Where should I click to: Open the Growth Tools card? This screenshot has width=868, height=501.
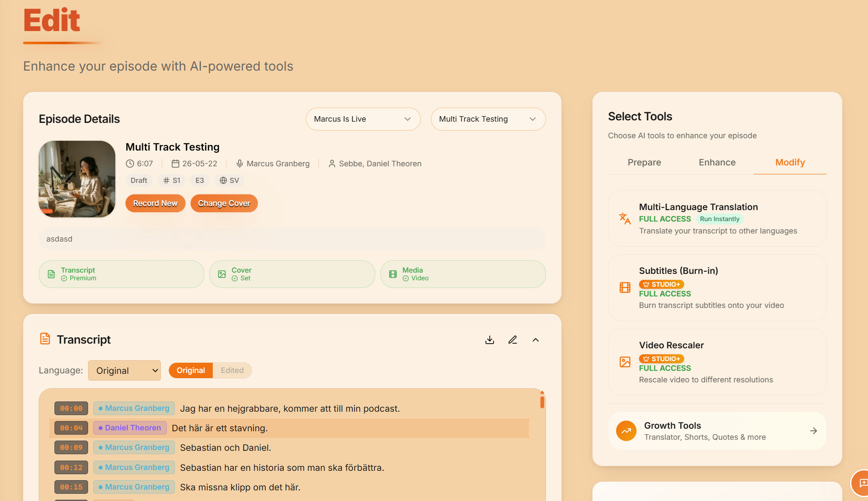717,431
